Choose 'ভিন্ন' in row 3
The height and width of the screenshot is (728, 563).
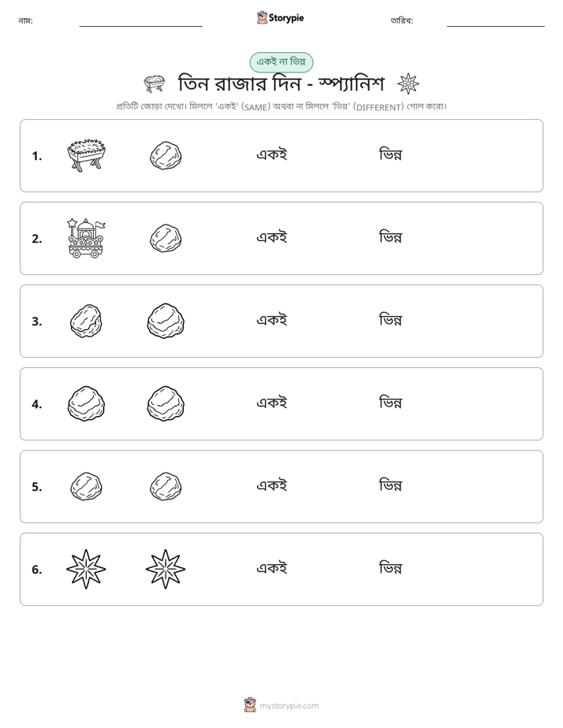[x=390, y=320]
